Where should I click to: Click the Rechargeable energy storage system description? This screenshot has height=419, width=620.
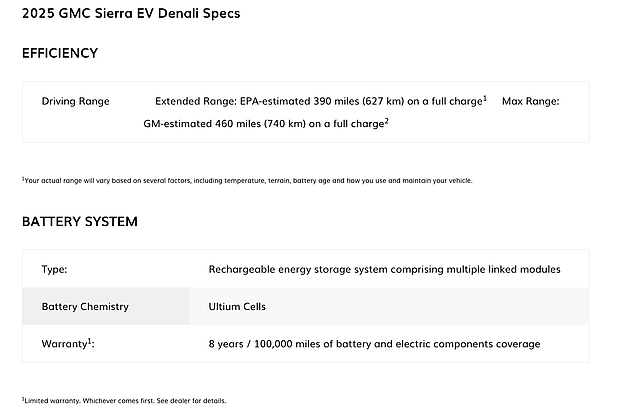pos(384,269)
